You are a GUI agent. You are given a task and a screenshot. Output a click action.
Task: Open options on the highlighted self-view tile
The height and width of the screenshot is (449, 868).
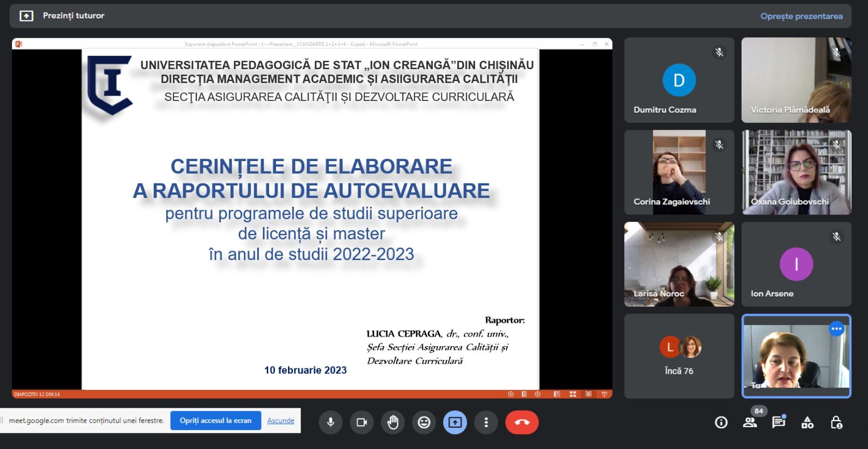coord(836,329)
